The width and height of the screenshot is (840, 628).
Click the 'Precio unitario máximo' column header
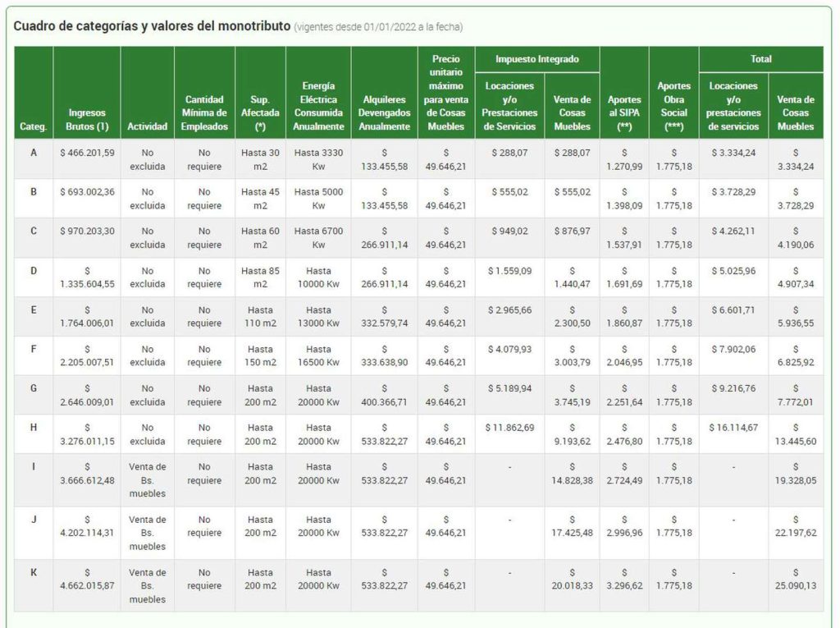click(446, 93)
